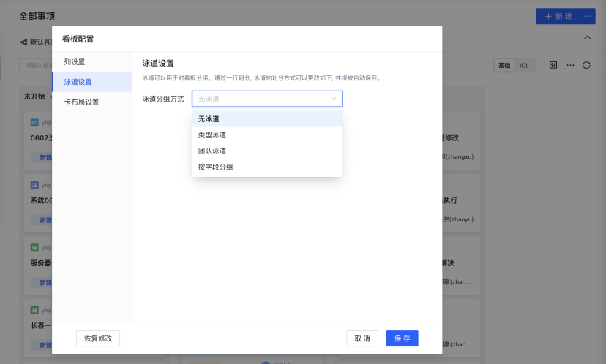Click the refresh icon in toolbar

tap(586, 65)
